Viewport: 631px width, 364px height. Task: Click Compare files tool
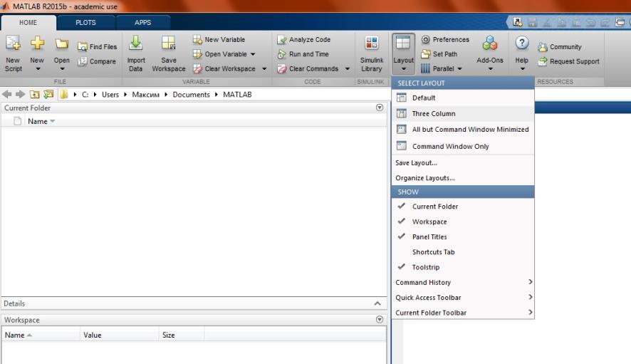point(97,61)
